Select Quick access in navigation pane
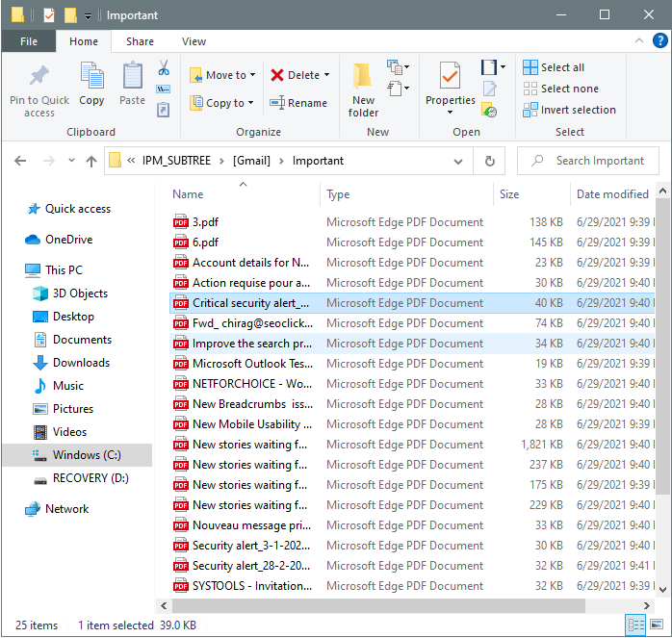 pyautogui.click(x=68, y=209)
